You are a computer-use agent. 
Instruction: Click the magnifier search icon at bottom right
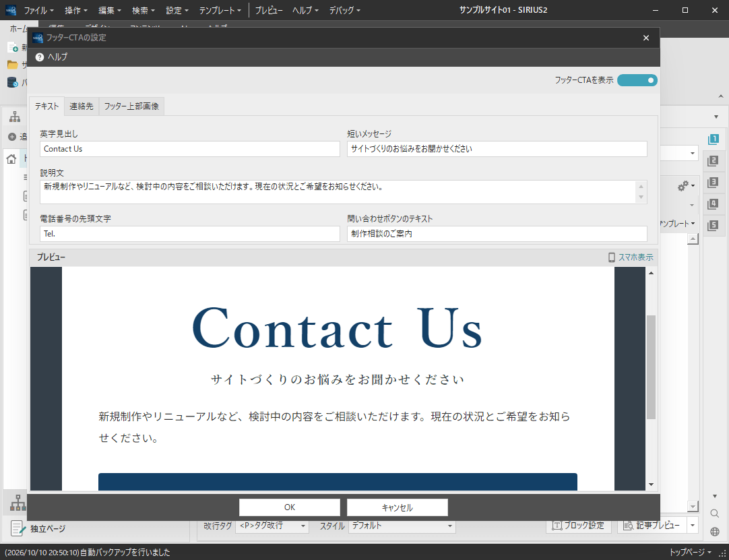point(715,514)
